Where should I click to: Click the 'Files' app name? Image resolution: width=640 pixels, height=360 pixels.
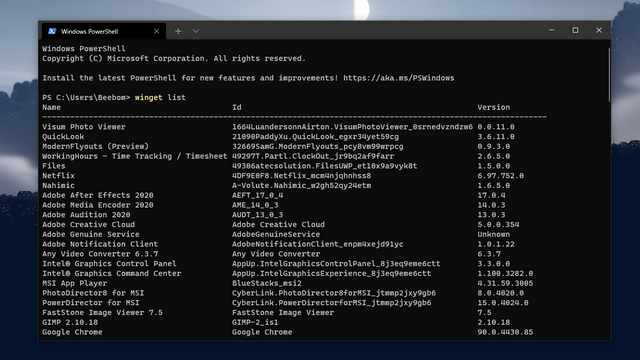point(53,166)
